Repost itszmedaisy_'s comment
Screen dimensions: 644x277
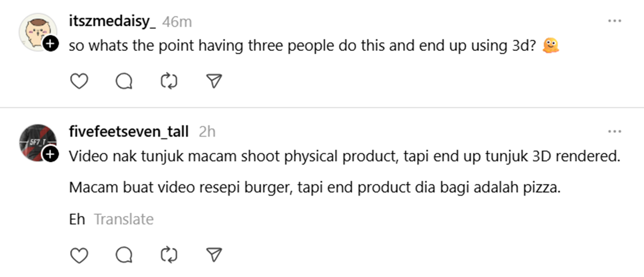[169, 81]
